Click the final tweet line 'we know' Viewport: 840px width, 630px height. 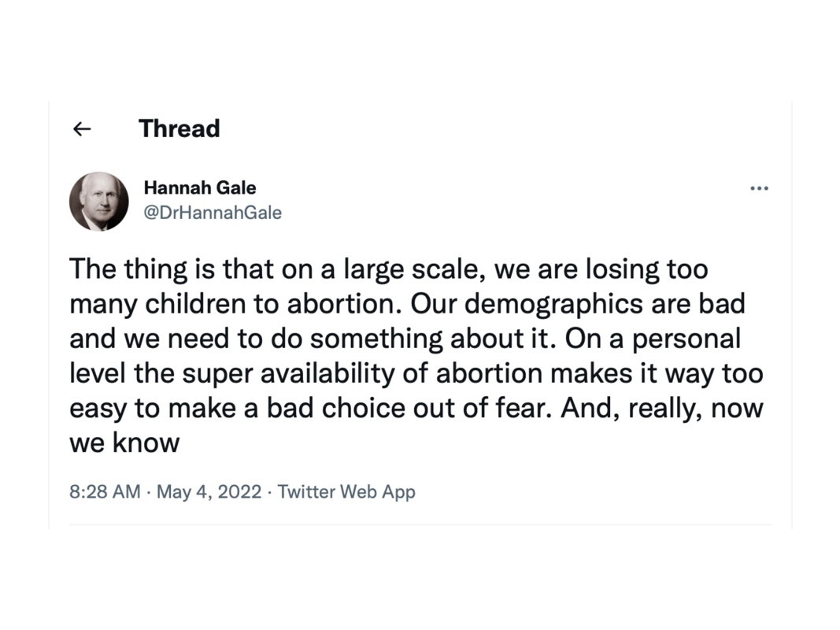point(124,443)
